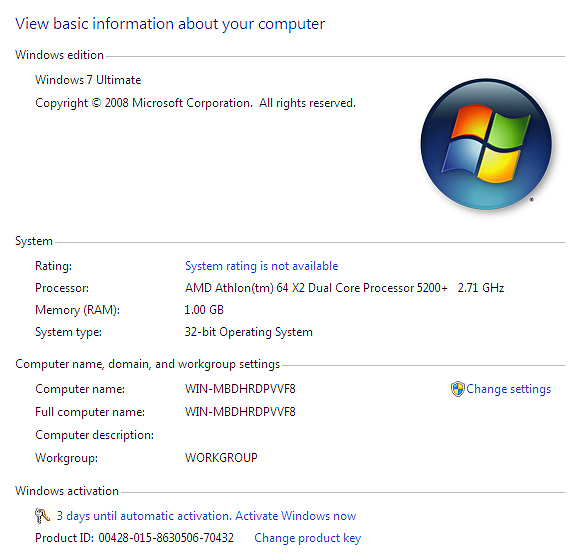Click 'Activate Windows now' activation link
Image resolution: width=572 pixels, height=559 pixels.
tap(295, 516)
